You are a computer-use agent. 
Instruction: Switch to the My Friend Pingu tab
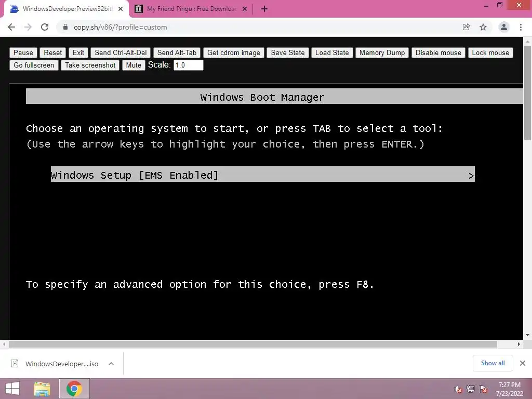pyautogui.click(x=191, y=9)
